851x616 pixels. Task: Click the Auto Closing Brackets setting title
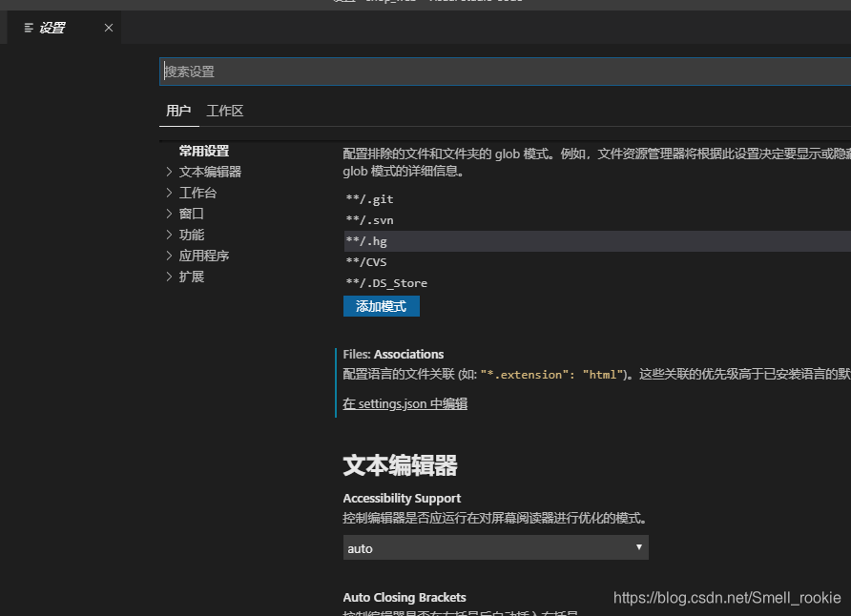point(405,598)
